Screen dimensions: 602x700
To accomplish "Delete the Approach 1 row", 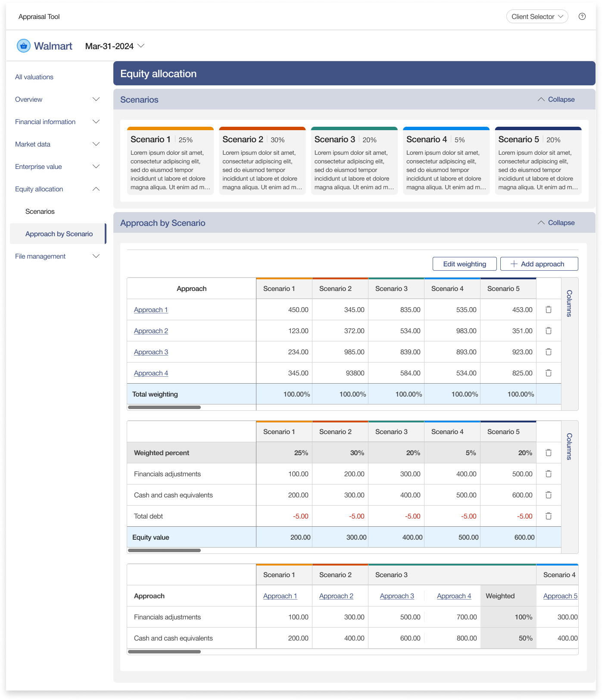I will (549, 309).
